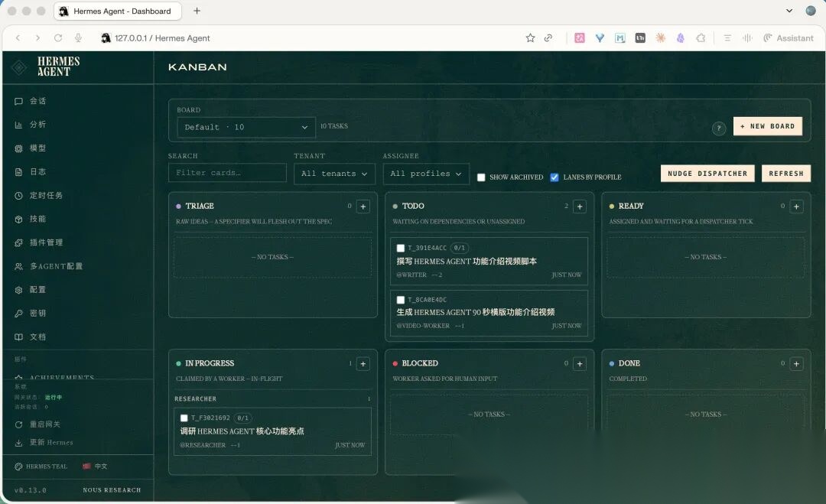The width and height of the screenshot is (826, 504).
Task: Open the All tenants dropdown
Action: [334, 174]
